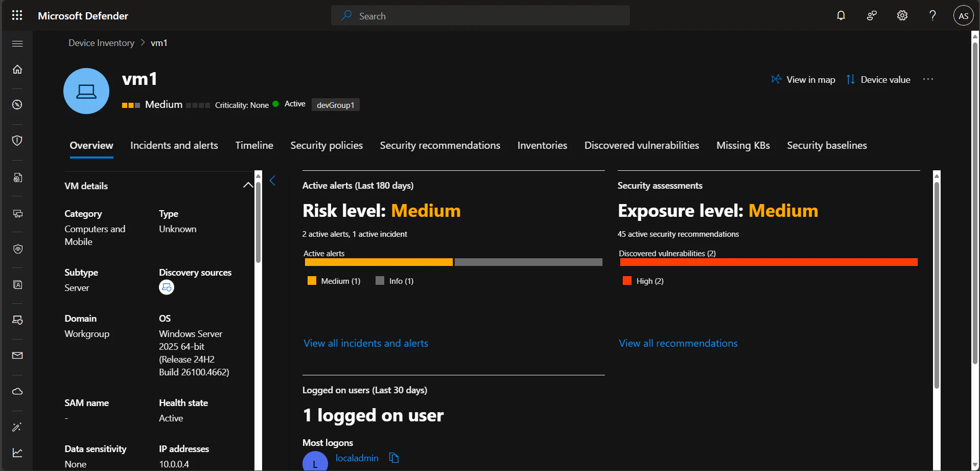Click the Workgroup domain value
The image size is (980, 471).
(87, 333)
